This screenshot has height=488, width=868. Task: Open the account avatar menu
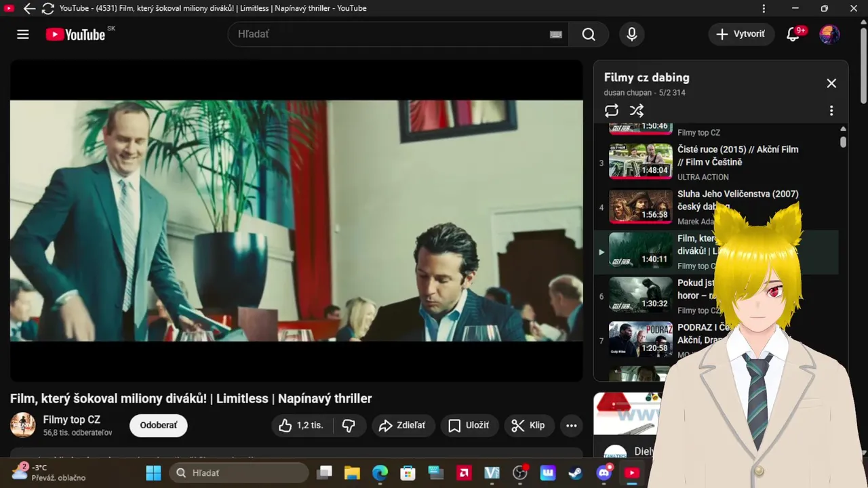[x=829, y=35]
